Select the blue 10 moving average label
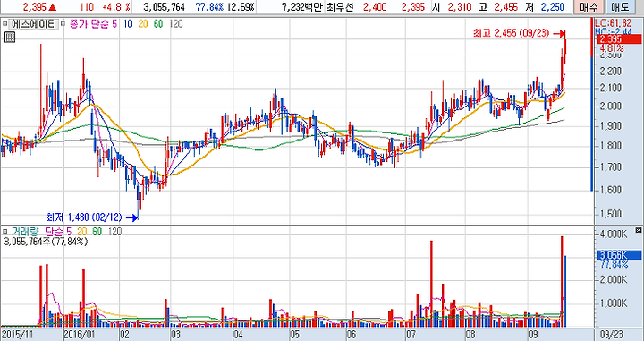The height and width of the screenshot is (341, 644). click(128, 24)
